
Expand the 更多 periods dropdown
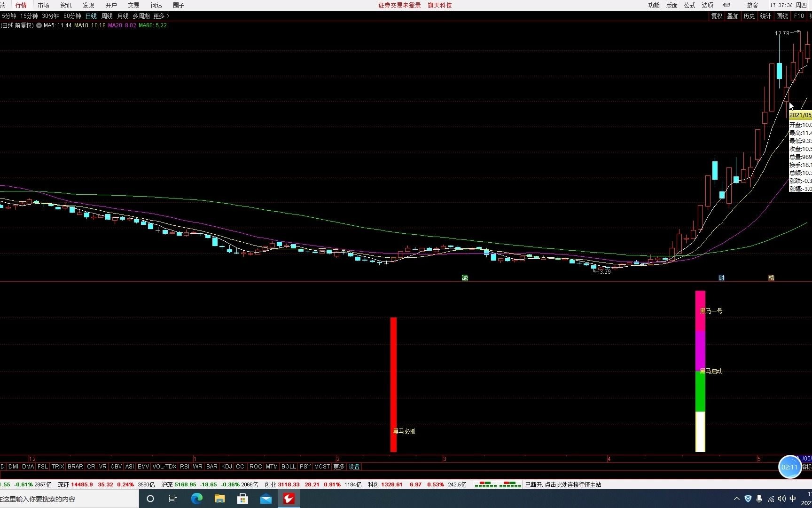pyautogui.click(x=161, y=16)
